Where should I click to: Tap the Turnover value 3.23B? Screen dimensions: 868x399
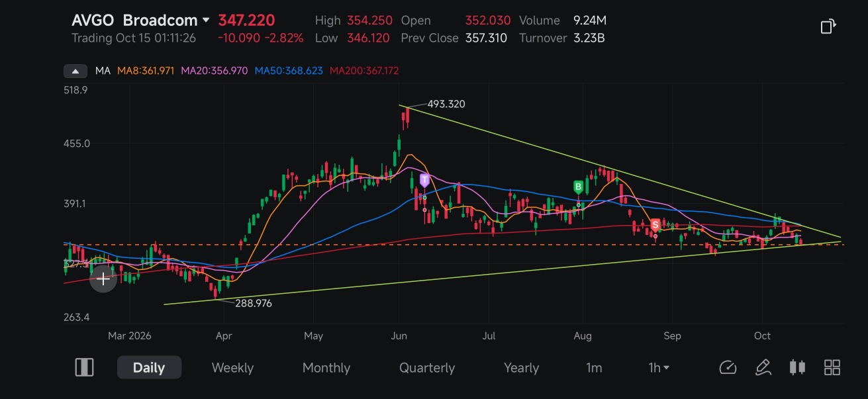click(x=589, y=38)
